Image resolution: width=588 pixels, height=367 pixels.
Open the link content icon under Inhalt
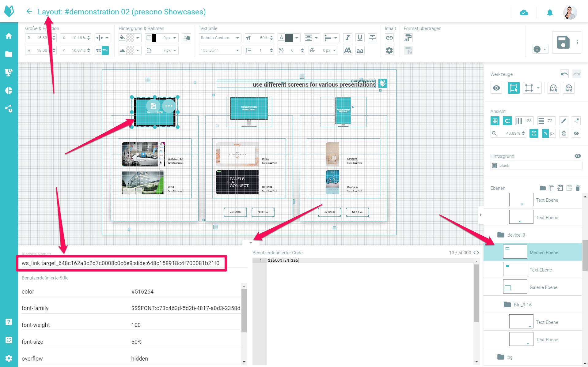tap(389, 38)
